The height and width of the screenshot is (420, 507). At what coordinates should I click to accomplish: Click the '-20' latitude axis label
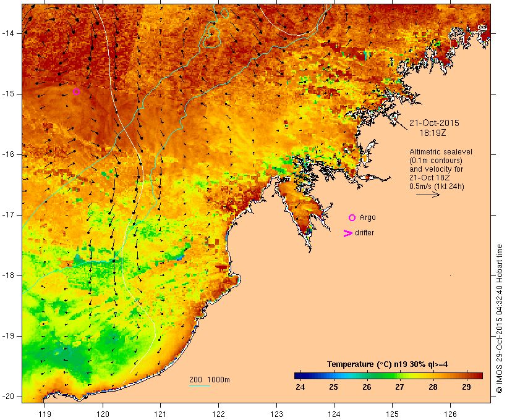[x=7, y=397]
